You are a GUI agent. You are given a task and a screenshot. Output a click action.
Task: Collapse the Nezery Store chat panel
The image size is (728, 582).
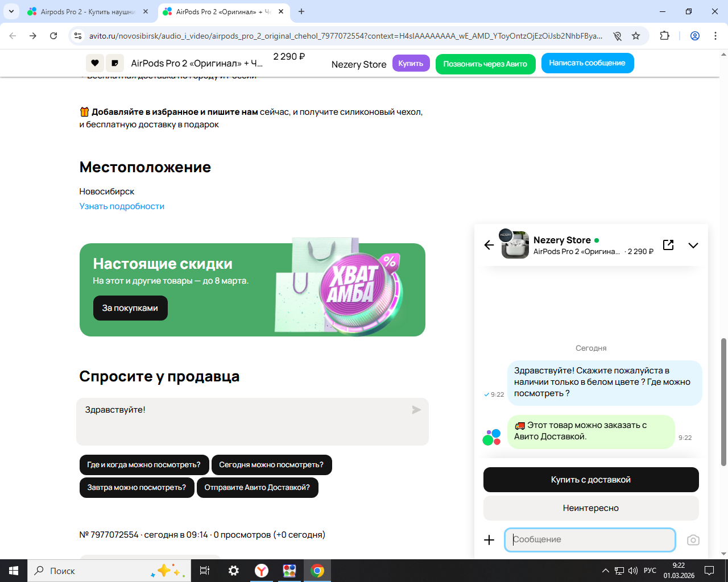coord(693,246)
